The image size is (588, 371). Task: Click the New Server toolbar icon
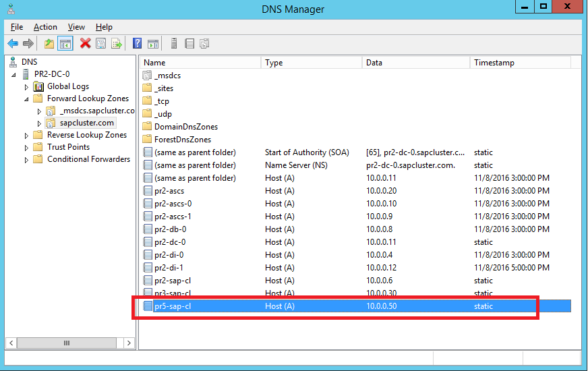(x=173, y=44)
